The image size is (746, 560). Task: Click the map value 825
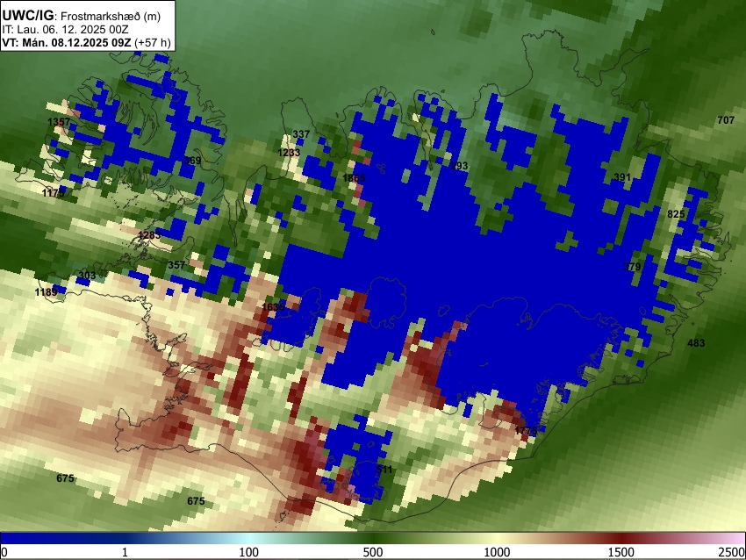(x=676, y=214)
